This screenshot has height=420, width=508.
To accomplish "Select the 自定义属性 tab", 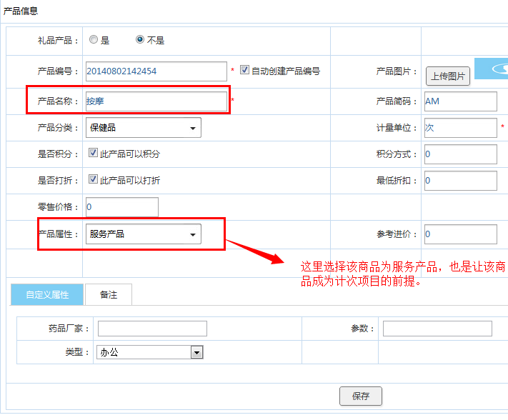I will [x=47, y=294].
